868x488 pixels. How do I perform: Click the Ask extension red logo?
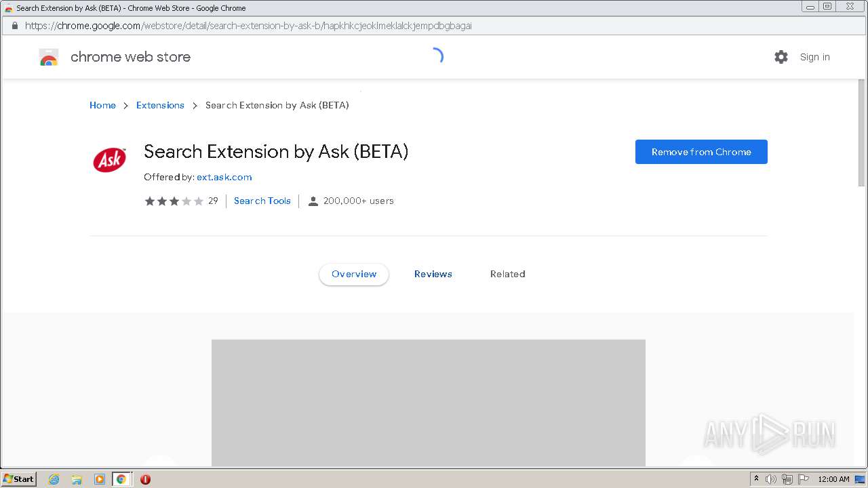[x=109, y=160]
